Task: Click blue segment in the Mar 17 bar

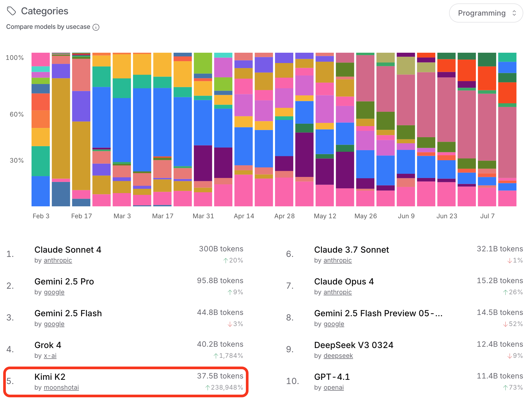Action: [x=162, y=122]
